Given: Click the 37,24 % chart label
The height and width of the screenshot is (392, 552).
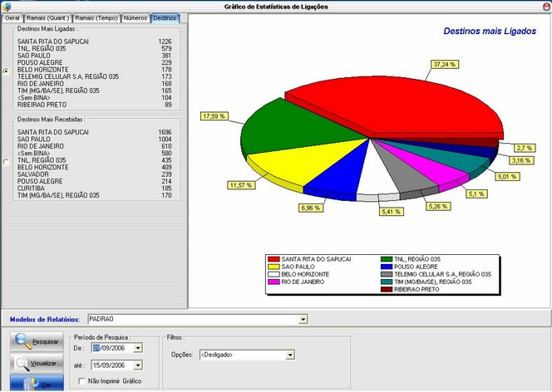Looking at the screenshot, I should [444, 64].
